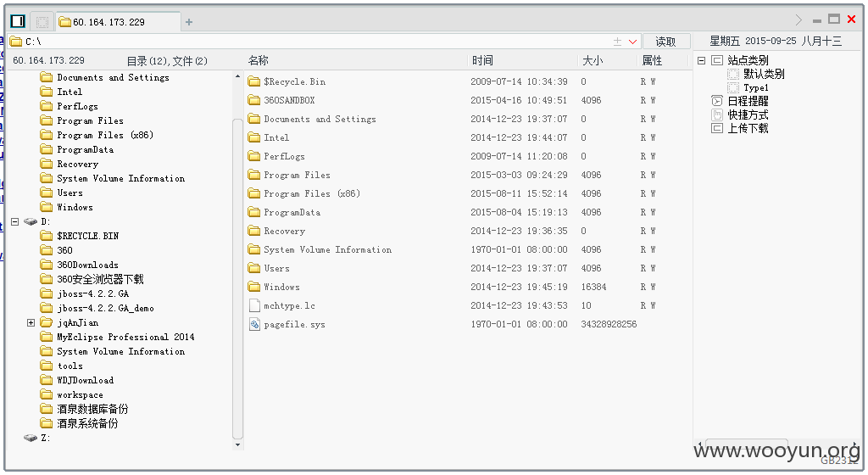Select the WDJDownload folder in tree
Image resolution: width=868 pixels, height=475 pixels.
(86, 380)
